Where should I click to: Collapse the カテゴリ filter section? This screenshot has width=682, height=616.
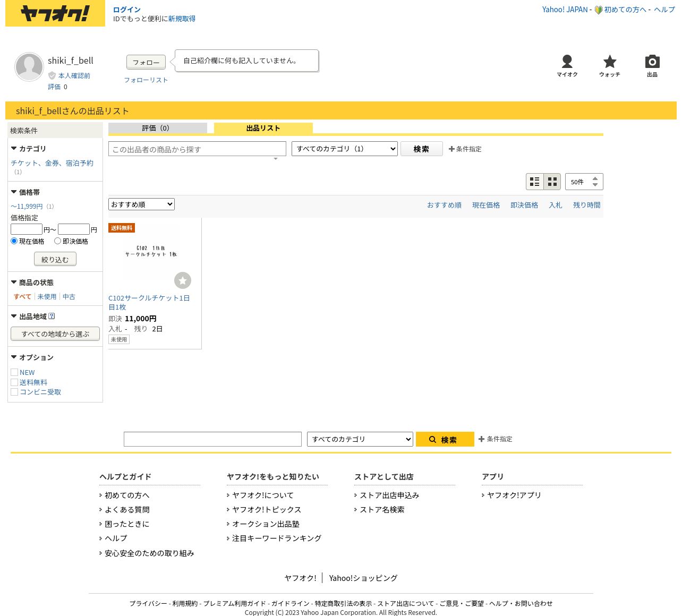(x=14, y=149)
